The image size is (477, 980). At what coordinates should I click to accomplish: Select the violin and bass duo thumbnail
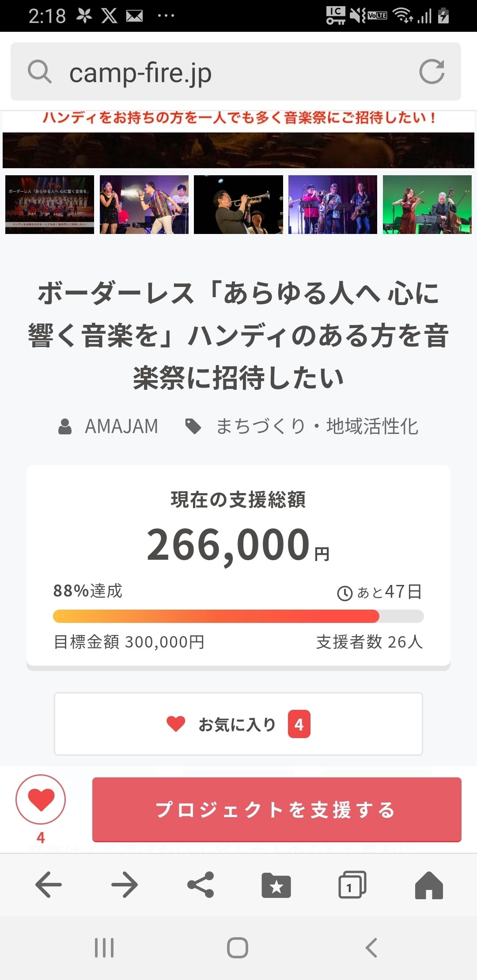pyautogui.click(x=427, y=204)
